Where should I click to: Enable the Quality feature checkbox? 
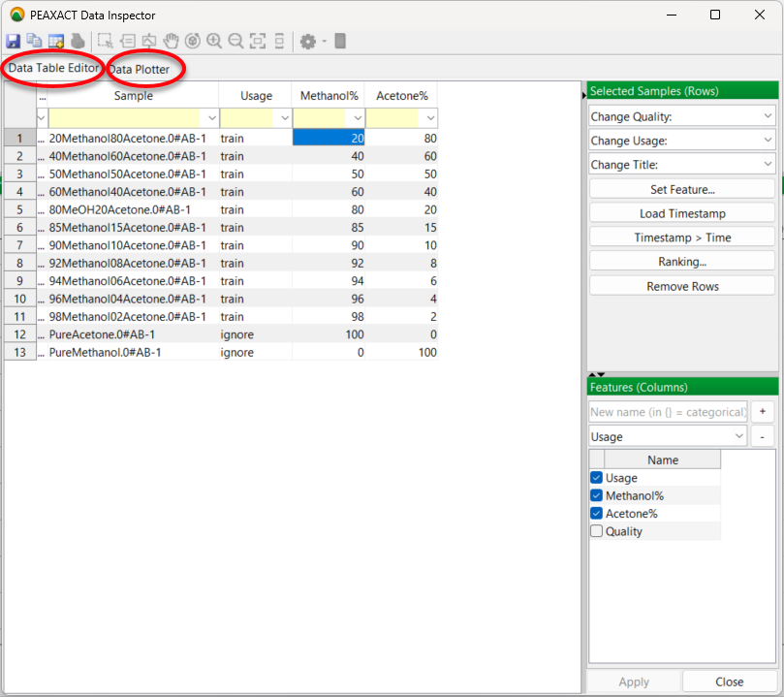[596, 531]
